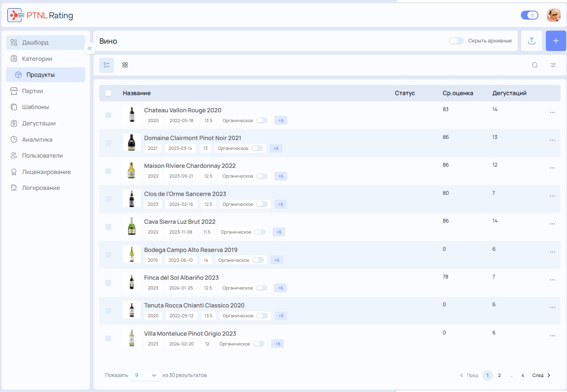Screen dimensions: 567x392
Task: Select the list view icon
Action: (107, 65)
